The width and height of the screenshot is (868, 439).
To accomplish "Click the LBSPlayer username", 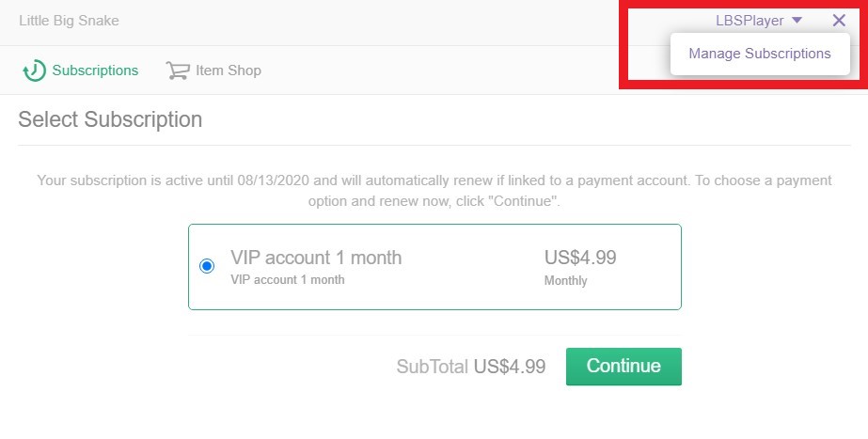I will click(749, 21).
